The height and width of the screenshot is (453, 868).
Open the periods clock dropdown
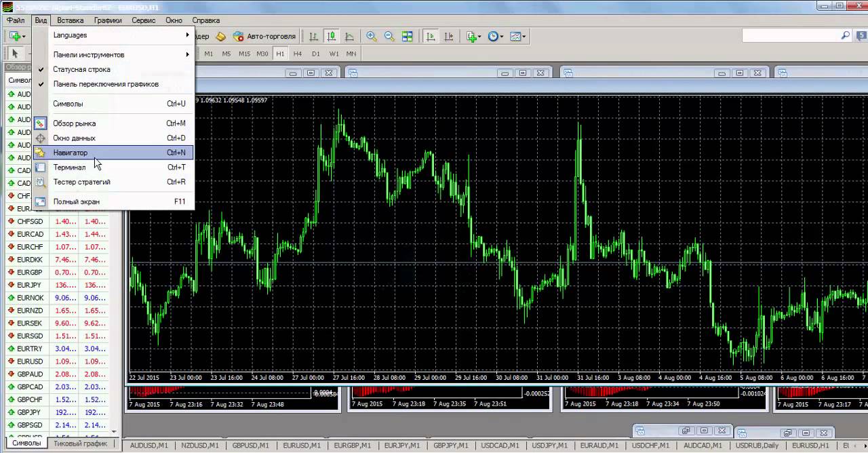(496, 36)
